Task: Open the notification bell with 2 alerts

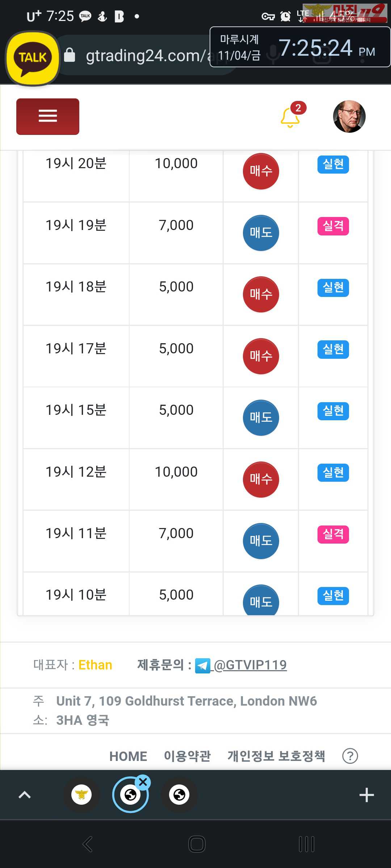Action: (x=290, y=117)
